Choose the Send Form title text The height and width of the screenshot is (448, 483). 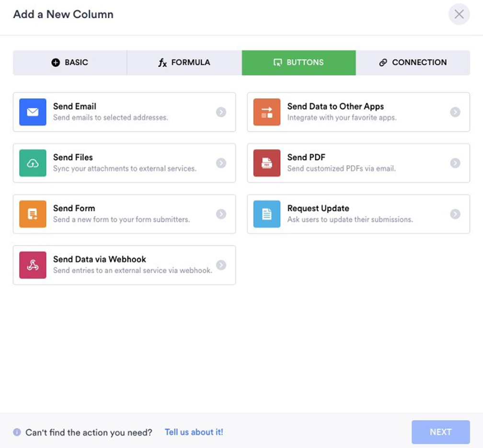[x=74, y=208]
